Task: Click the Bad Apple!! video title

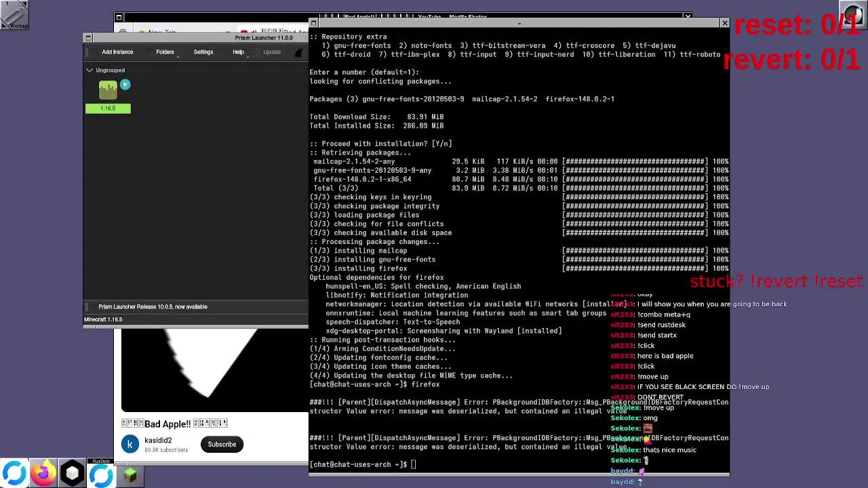Action: tap(174, 424)
